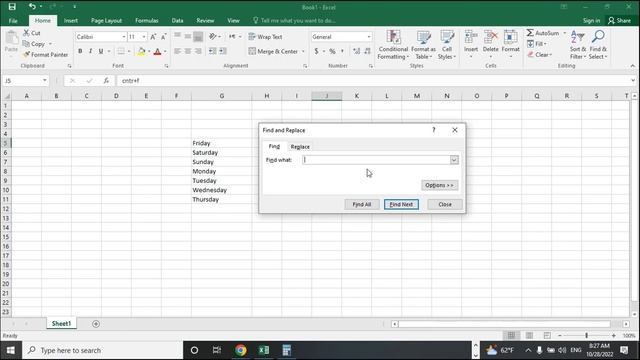Click the Insert cells icon
This screenshot has width=640, height=360.
[471, 38]
